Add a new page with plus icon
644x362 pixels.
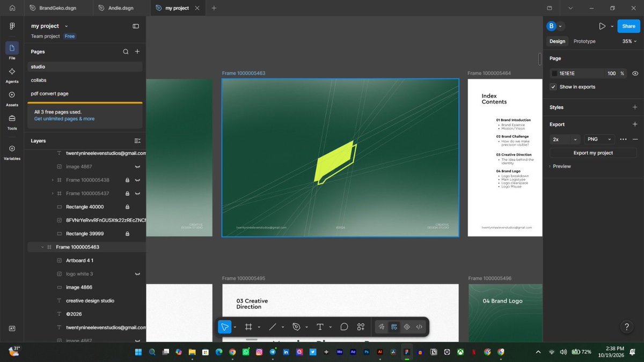coord(137,51)
